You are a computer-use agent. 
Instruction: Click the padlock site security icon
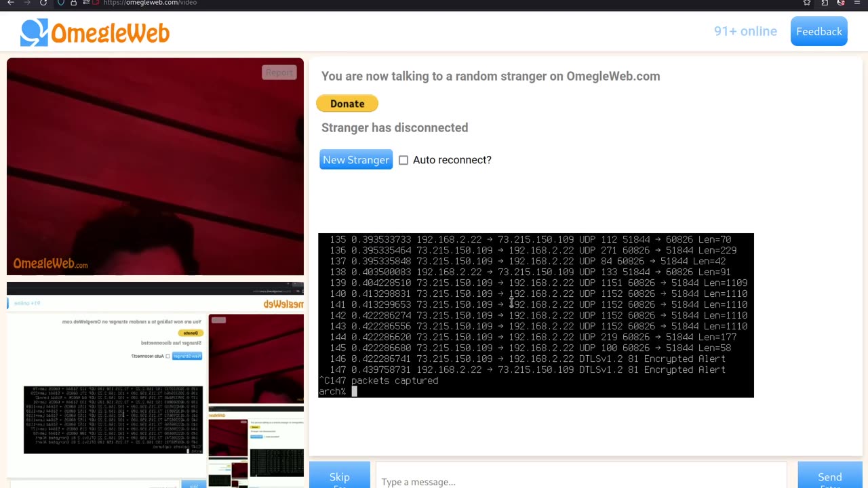coord(73,3)
